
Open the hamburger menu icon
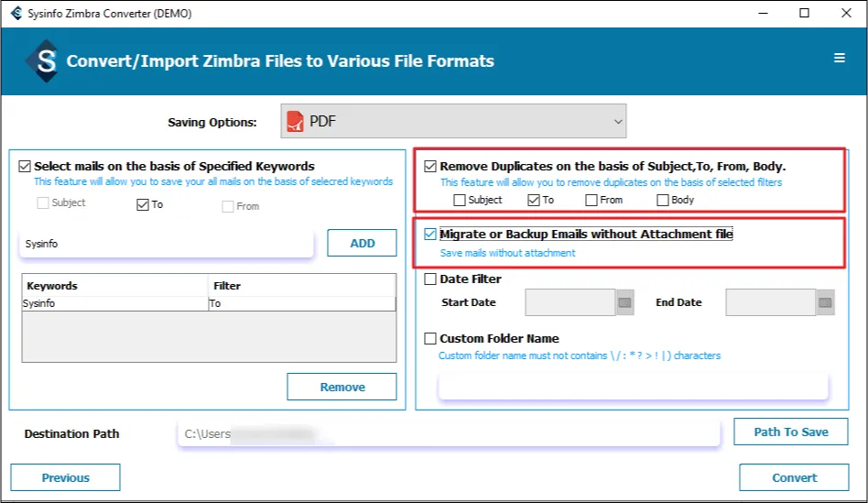tap(839, 59)
